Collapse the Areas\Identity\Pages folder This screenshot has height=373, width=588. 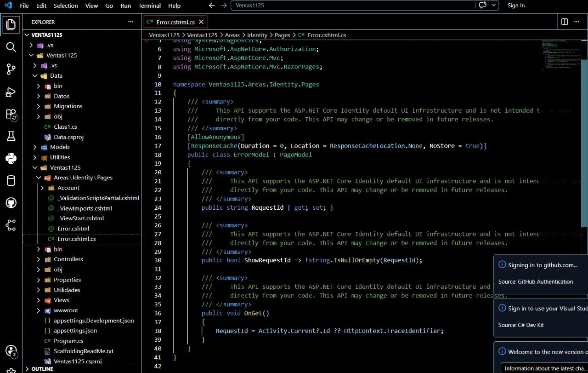(38, 178)
